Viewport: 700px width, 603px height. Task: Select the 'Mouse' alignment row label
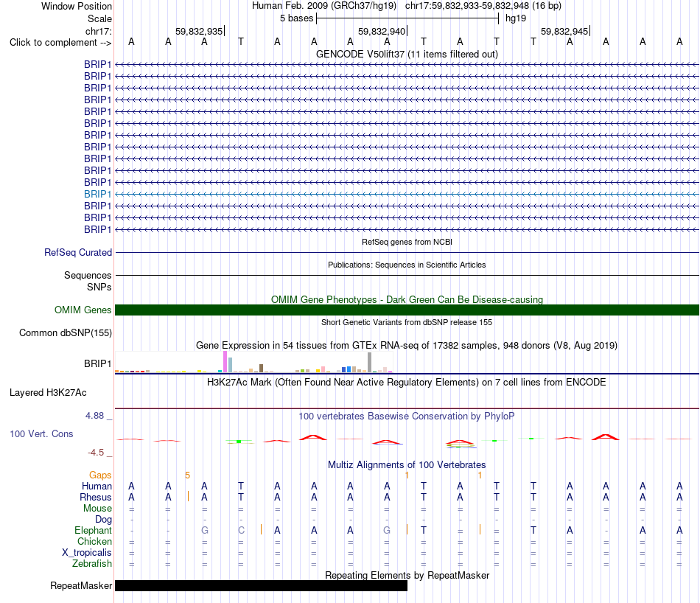click(x=97, y=509)
